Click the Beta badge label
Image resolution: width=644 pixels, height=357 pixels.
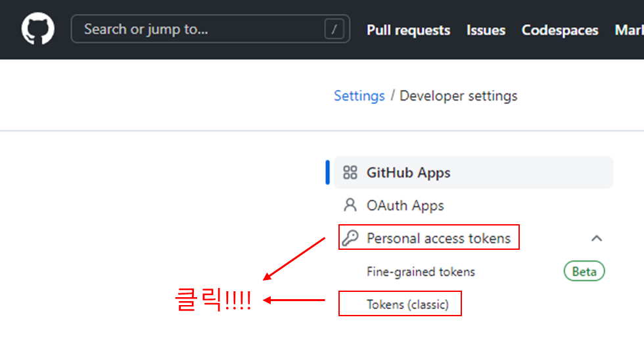584,271
